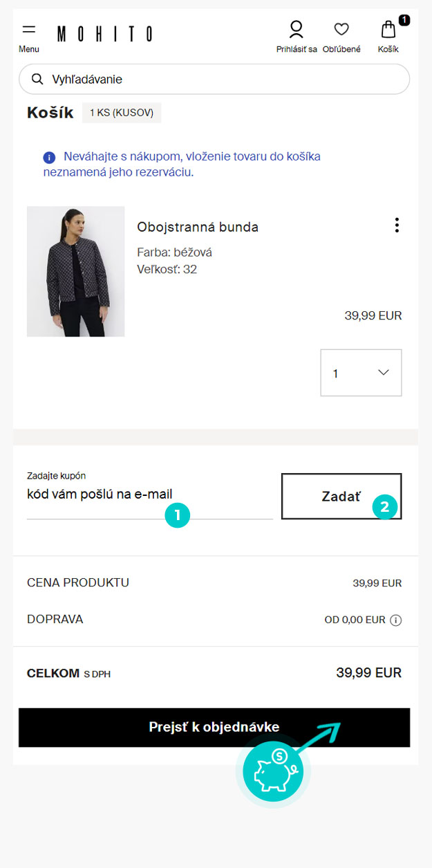Click the MOHITO logo
This screenshot has height=868, width=432.
pyautogui.click(x=104, y=34)
